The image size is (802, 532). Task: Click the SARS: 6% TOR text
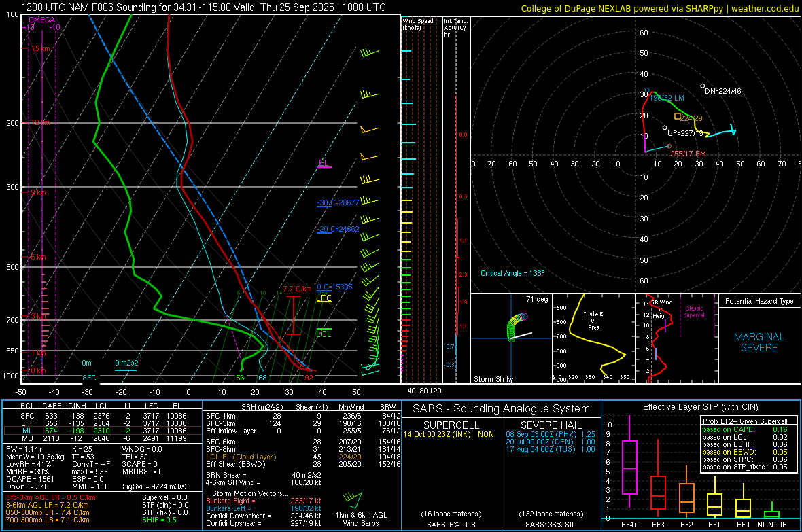click(x=451, y=525)
